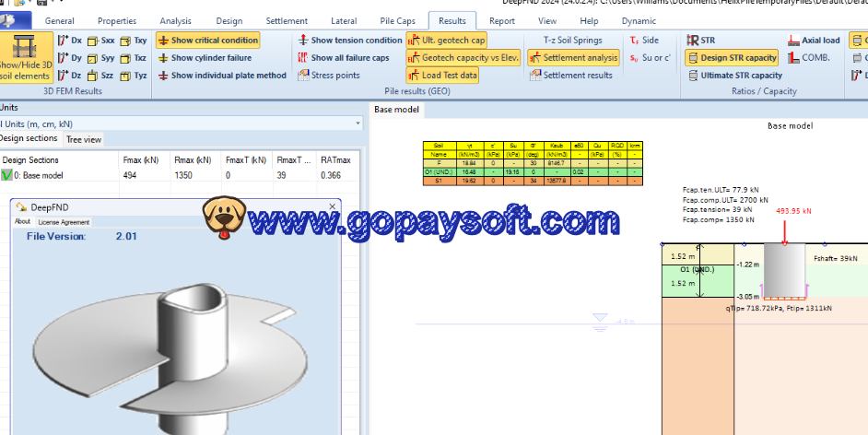Open License Agreement tab in DeepFND dialog
The height and width of the screenshot is (435, 868).
(64, 222)
